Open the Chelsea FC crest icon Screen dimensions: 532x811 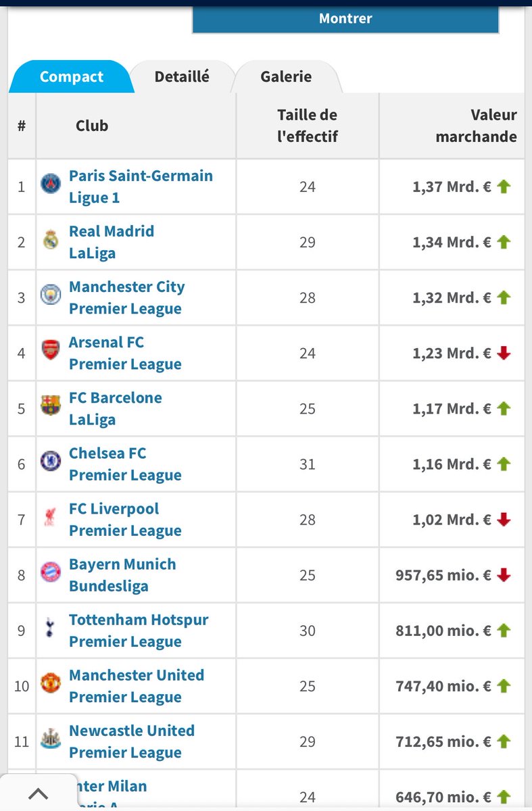click(51, 462)
